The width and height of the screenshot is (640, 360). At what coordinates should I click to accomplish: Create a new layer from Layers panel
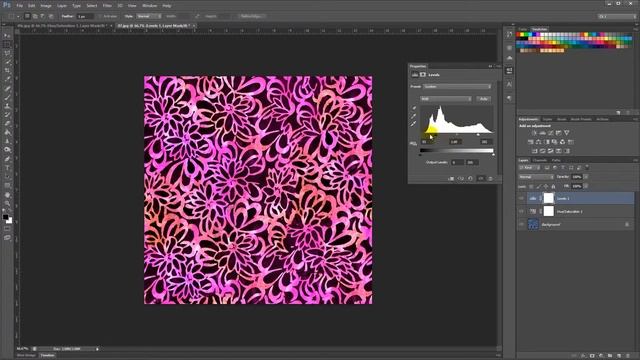pyautogui.click(x=619, y=356)
